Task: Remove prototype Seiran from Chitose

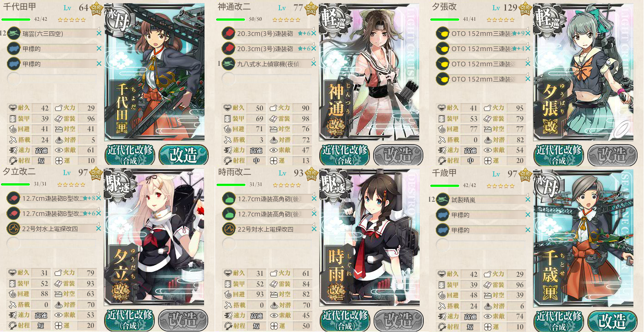Action: (528, 199)
